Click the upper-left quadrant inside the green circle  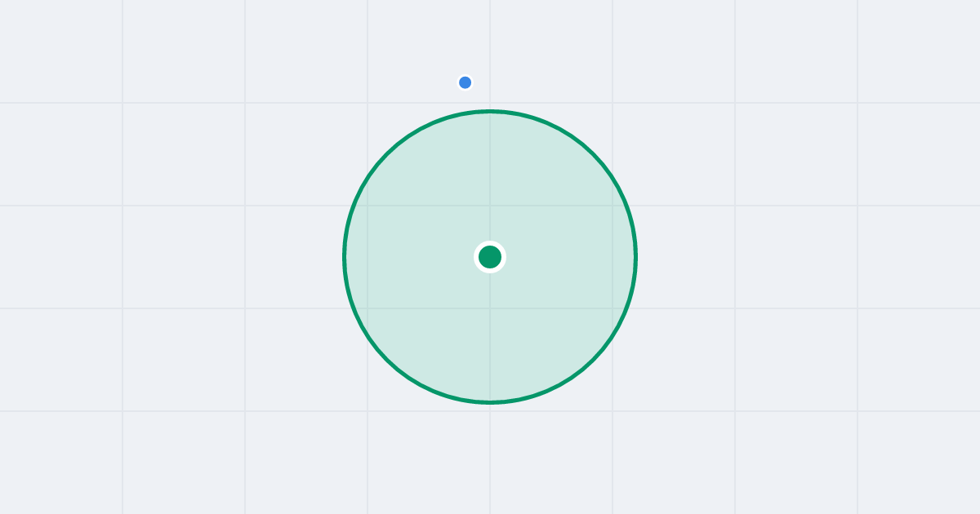tap(425, 192)
